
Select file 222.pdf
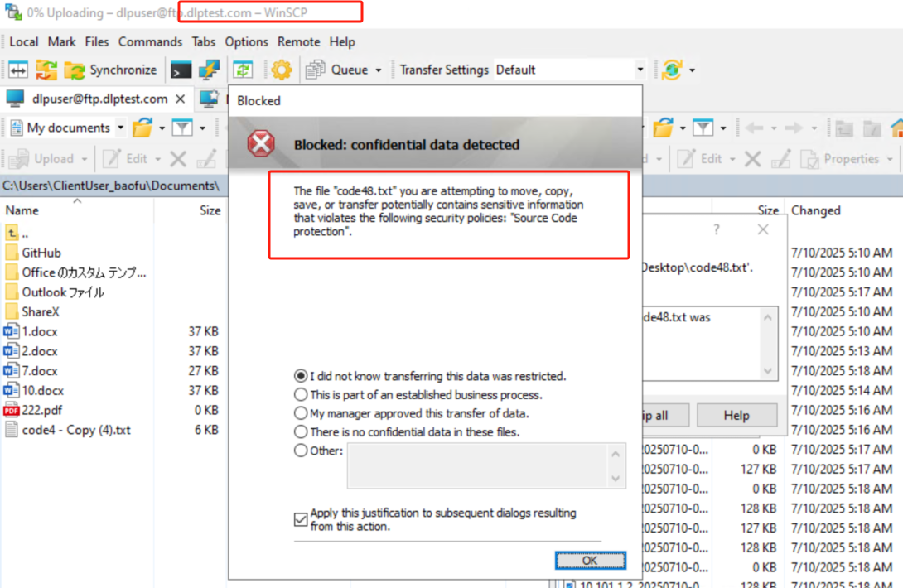point(33,410)
